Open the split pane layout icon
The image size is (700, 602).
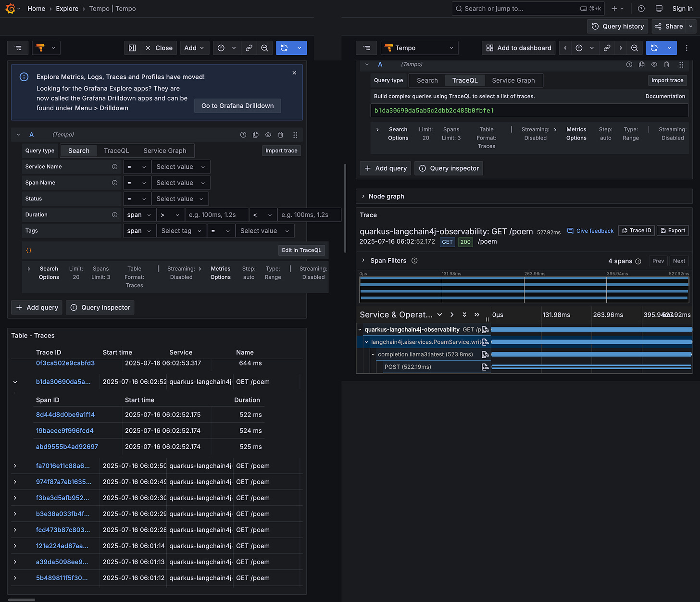click(x=132, y=48)
